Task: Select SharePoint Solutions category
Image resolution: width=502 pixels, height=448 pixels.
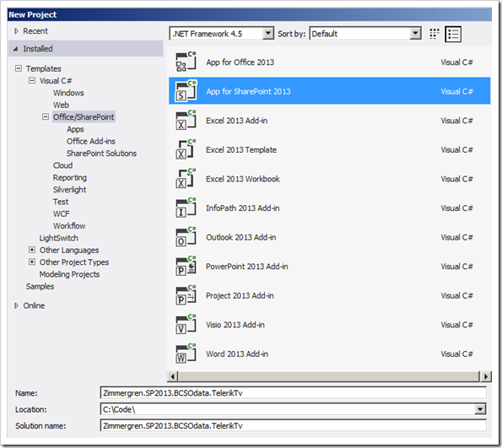Action: [101, 154]
